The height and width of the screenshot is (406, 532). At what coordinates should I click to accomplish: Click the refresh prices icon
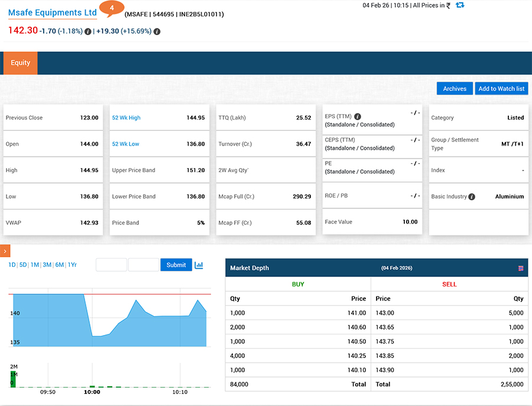(460, 5)
